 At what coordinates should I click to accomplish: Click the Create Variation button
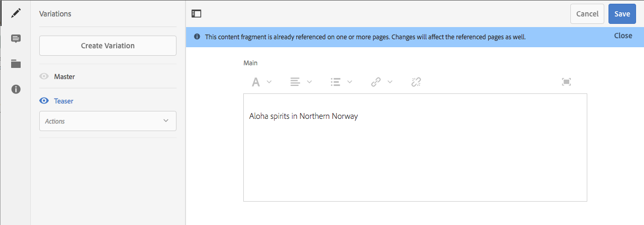pyautogui.click(x=108, y=46)
